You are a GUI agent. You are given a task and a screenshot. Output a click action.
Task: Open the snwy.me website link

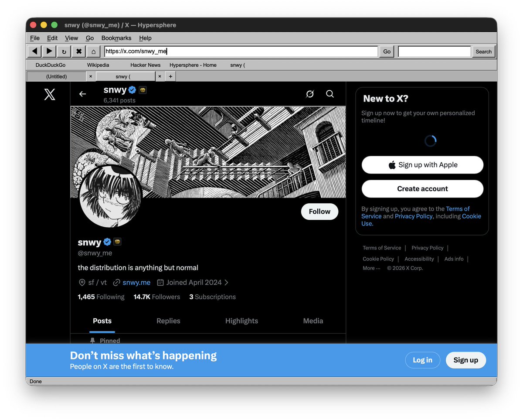coord(136,283)
